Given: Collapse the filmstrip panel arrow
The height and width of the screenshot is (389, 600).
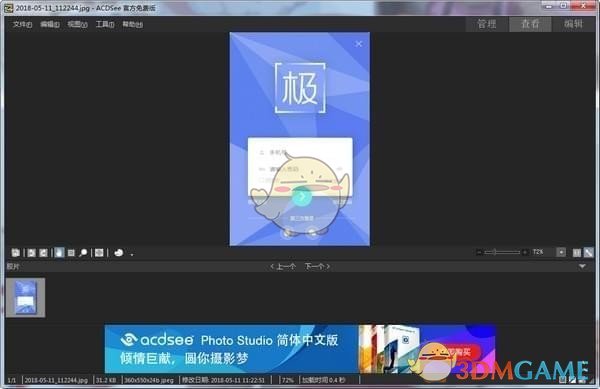Looking at the screenshot, I should pos(582,266).
